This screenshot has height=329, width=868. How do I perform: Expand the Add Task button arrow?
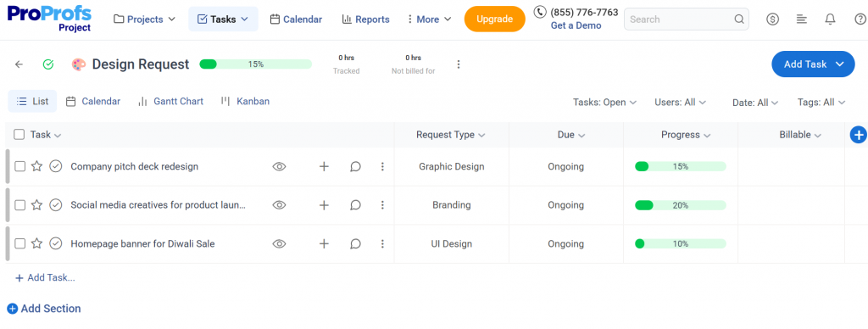840,64
